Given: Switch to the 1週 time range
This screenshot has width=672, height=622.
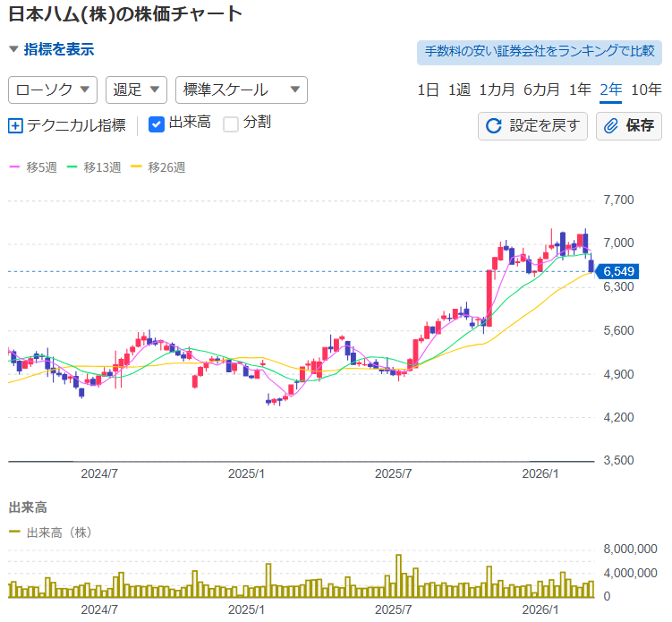Looking at the screenshot, I should tap(459, 89).
